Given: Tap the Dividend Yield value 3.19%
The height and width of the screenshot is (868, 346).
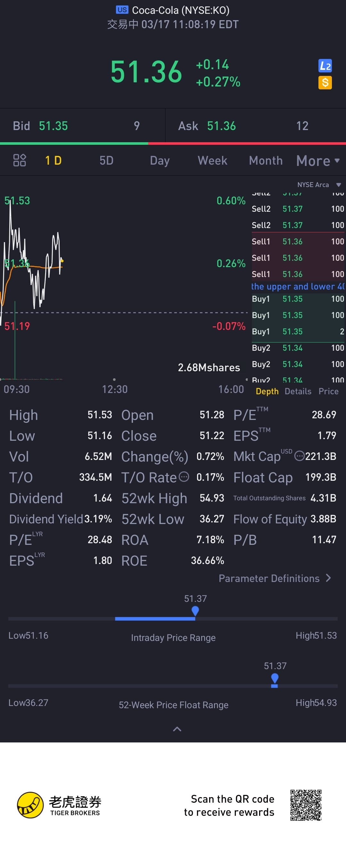Looking at the screenshot, I should point(98,519).
